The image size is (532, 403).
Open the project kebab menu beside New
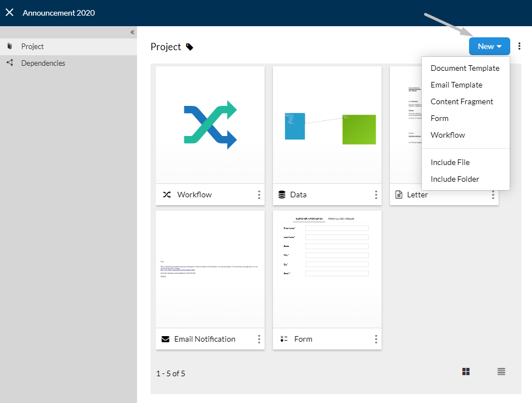[x=519, y=46]
